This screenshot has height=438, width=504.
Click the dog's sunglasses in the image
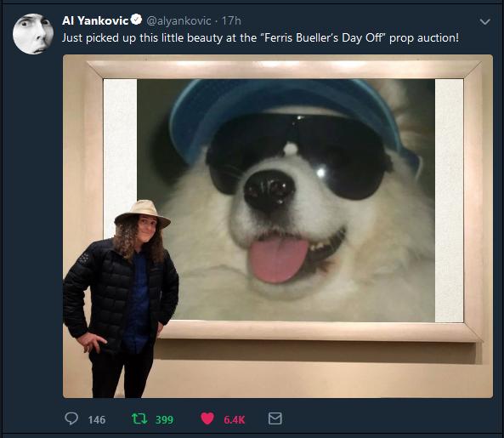coord(297,154)
